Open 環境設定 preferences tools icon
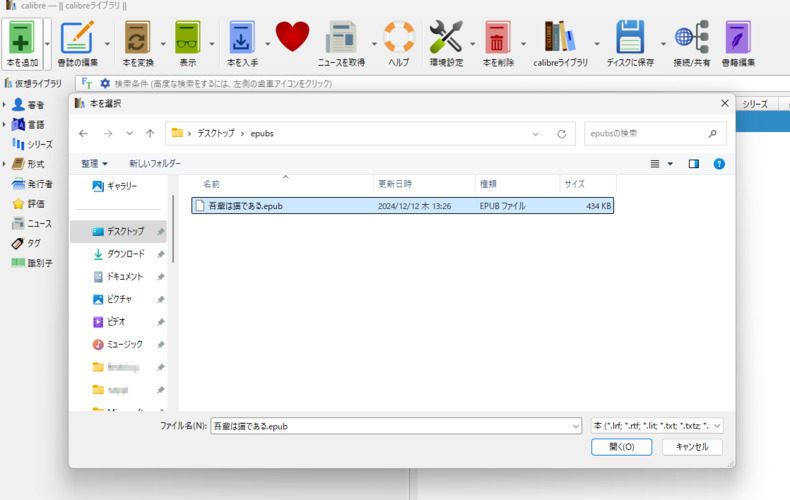The height and width of the screenshot is (500, 790). pos(446,37)
